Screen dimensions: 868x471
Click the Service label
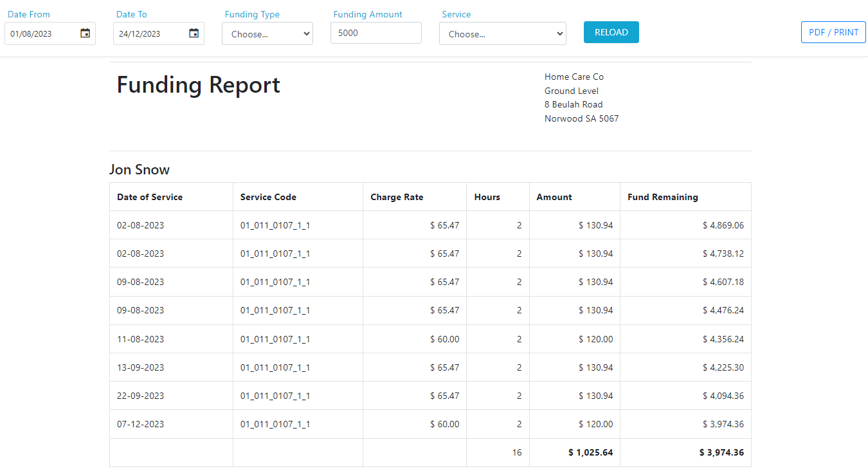(457, 14)
